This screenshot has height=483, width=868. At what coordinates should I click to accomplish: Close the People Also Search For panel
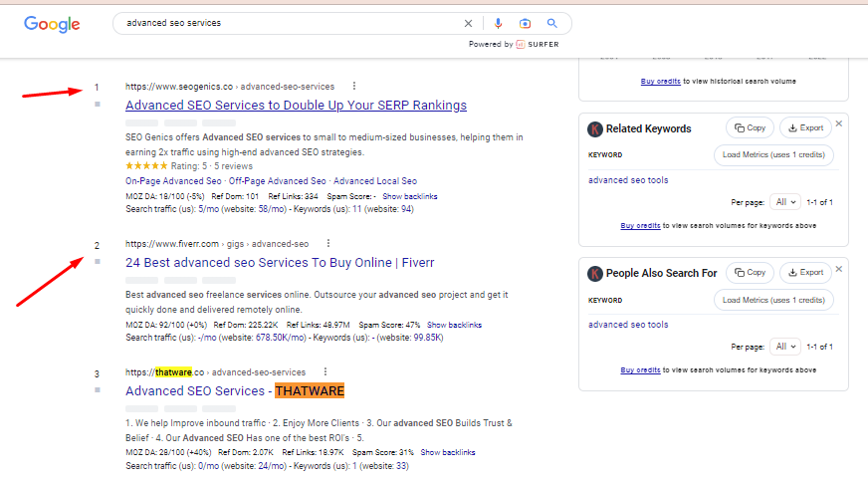coord(839,269)
